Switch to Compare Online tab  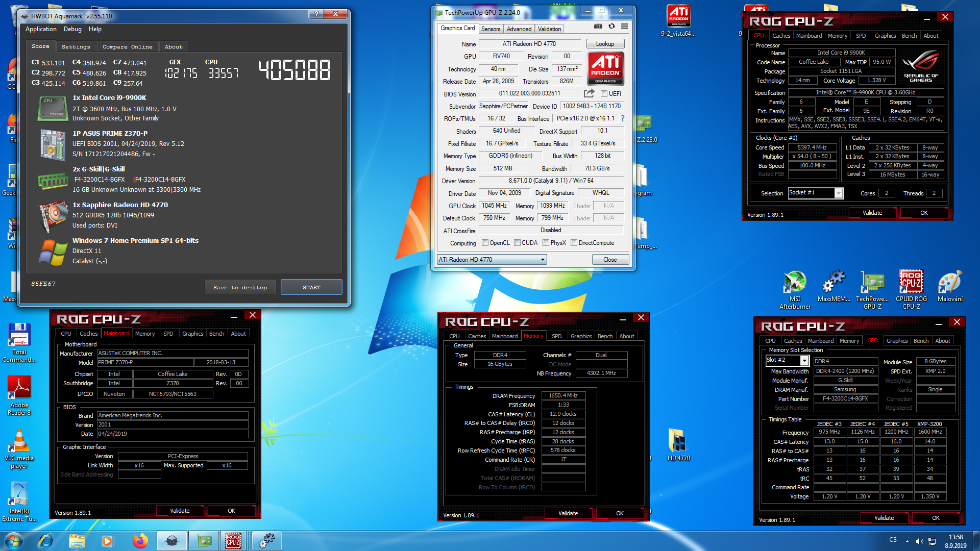127,46
